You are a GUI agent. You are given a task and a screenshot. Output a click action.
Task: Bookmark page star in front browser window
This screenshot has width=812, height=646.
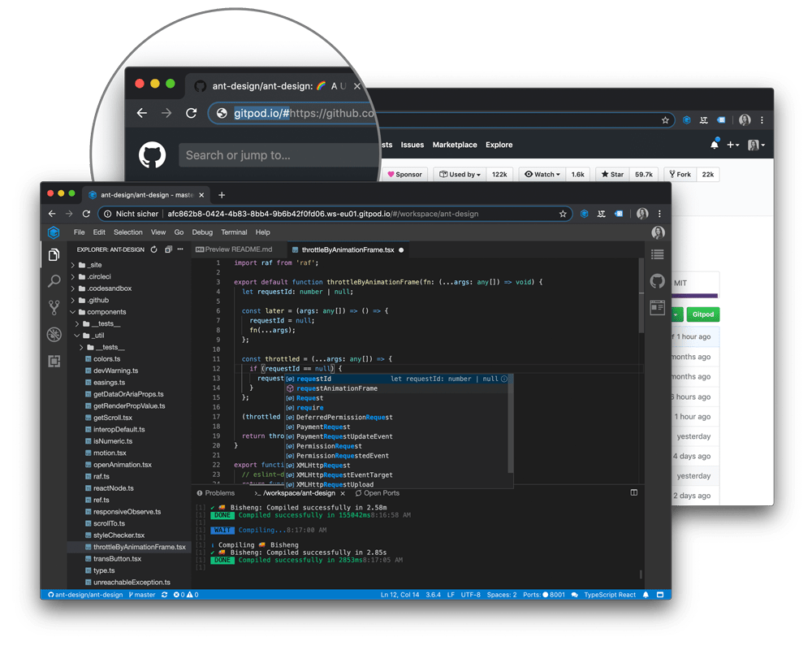(563, 214)
